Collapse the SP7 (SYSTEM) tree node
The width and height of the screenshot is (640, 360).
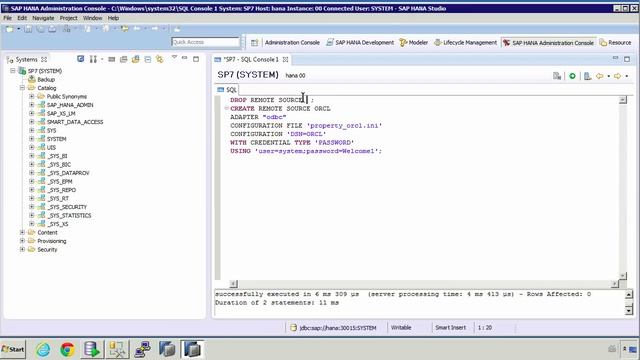coord(13,71)
